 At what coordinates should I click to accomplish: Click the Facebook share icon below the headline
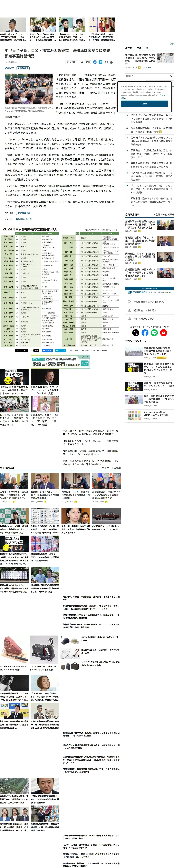coord(95,62)
